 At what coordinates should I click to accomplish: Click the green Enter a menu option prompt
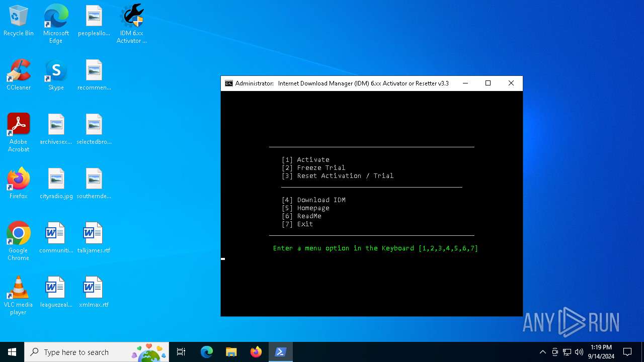pyautogui.click(x=375, y=248)
